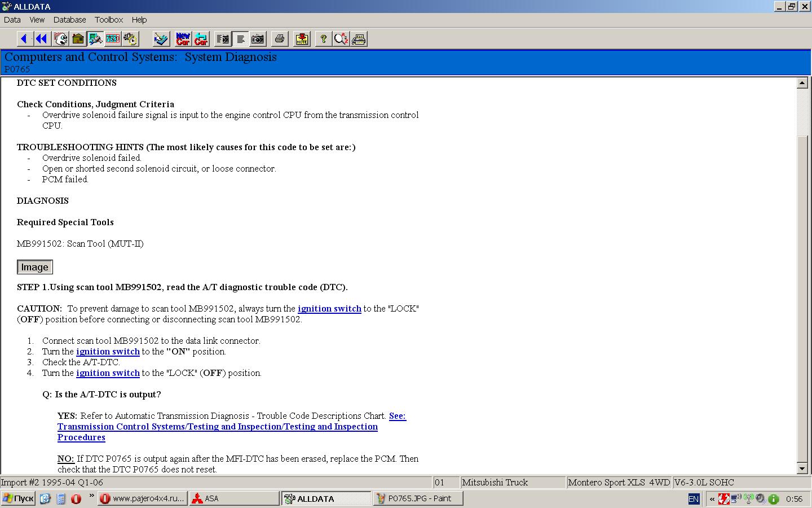This screenshot has height=508, width=812.
Task: Open the Transmission Control Systems procedures link
Action: pyautogui.click(x=217, y=427)
